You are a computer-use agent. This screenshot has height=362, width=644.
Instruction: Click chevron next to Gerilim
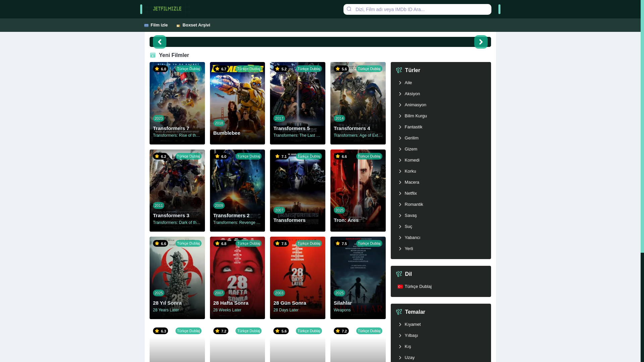400,138
